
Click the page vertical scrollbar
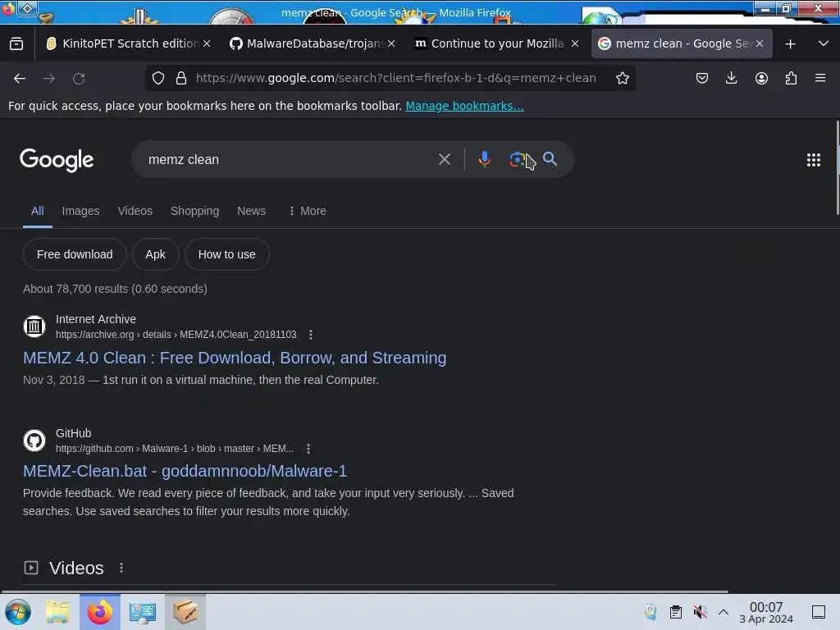(838, 169)
